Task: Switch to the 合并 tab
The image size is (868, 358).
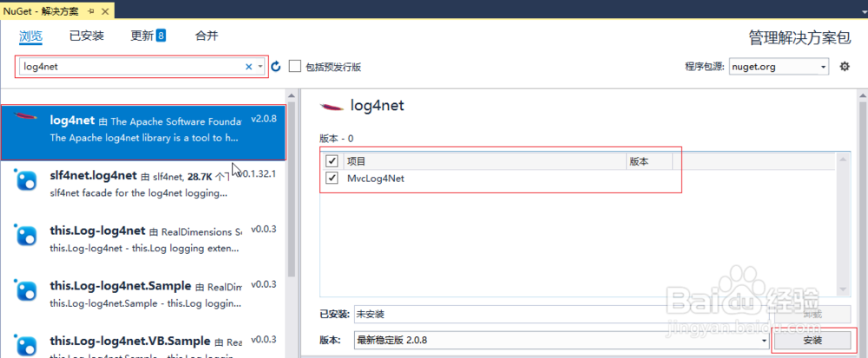Action: click(x=207, y=36)
